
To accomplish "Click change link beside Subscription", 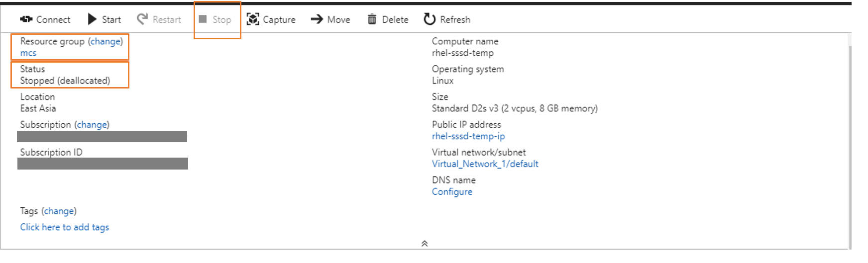I will (92, 124).
